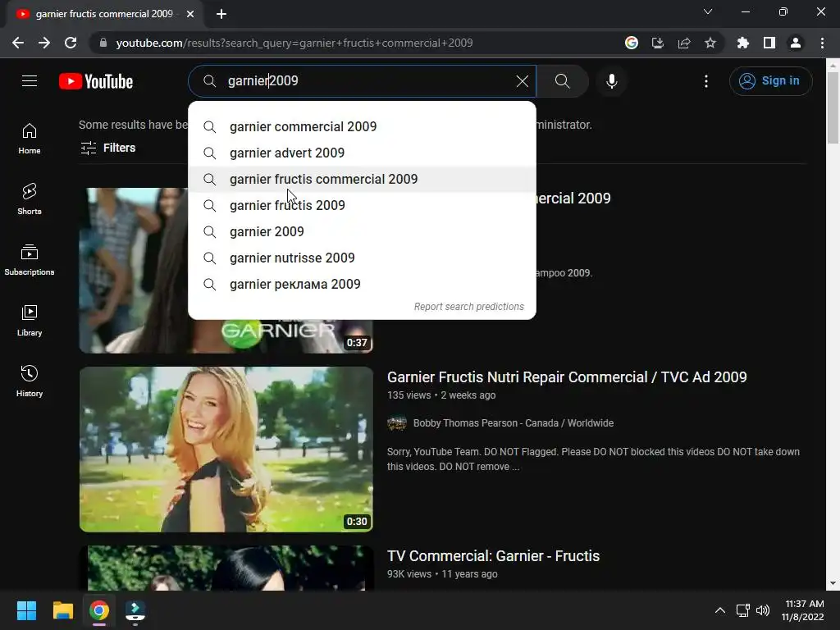
Task: Open volume control in system tray
Action: [763, 610]
